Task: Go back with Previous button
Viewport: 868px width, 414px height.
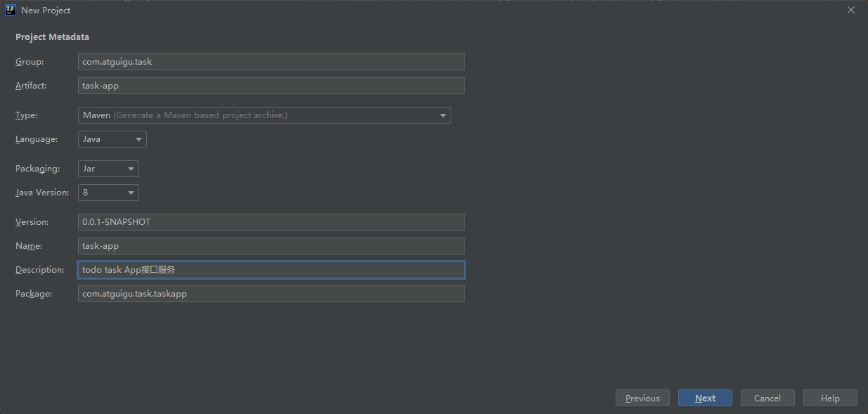Action: coord(642,398)
